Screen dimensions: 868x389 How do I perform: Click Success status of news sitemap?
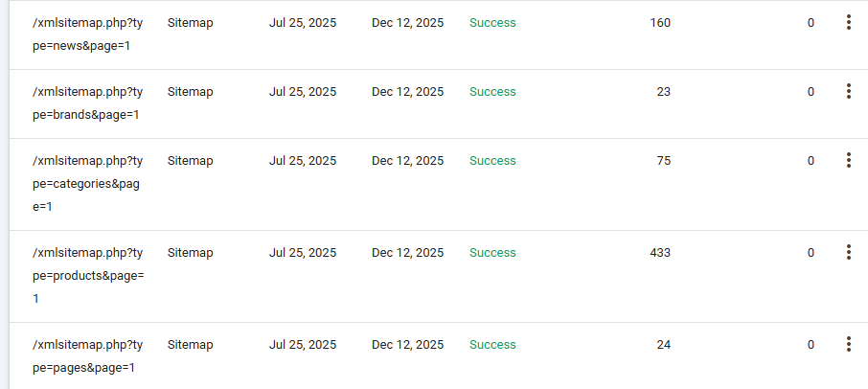[492, 23]
